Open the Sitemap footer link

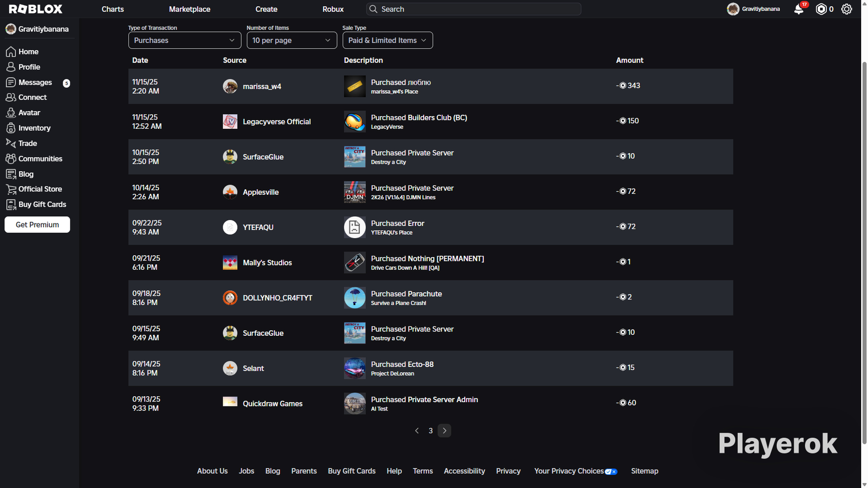[644, 471]
